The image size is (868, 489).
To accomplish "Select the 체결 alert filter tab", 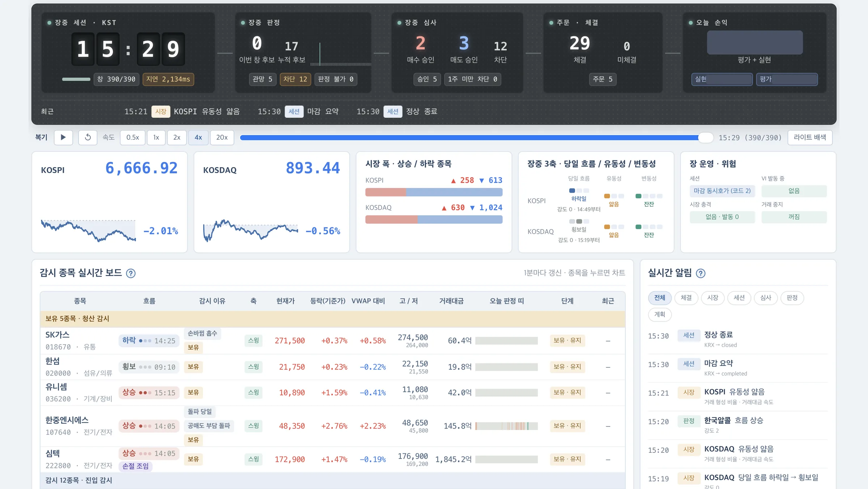I will 686,298.
